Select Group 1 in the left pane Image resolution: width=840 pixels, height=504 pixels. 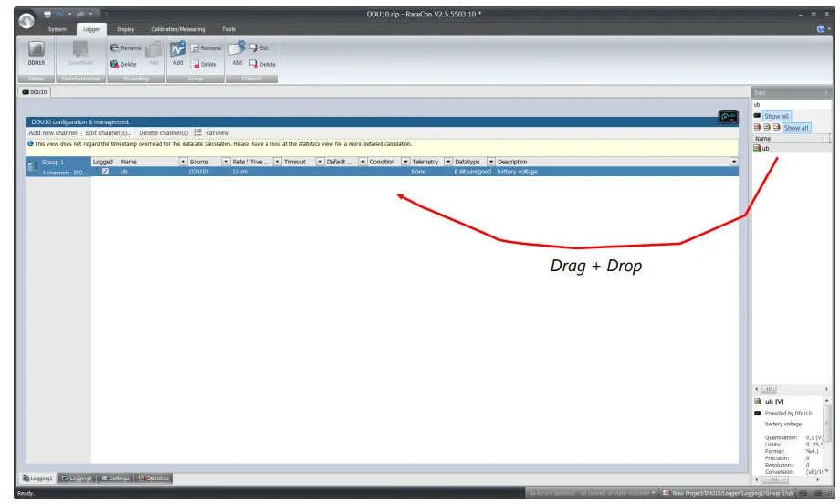[x=58, y=166]
